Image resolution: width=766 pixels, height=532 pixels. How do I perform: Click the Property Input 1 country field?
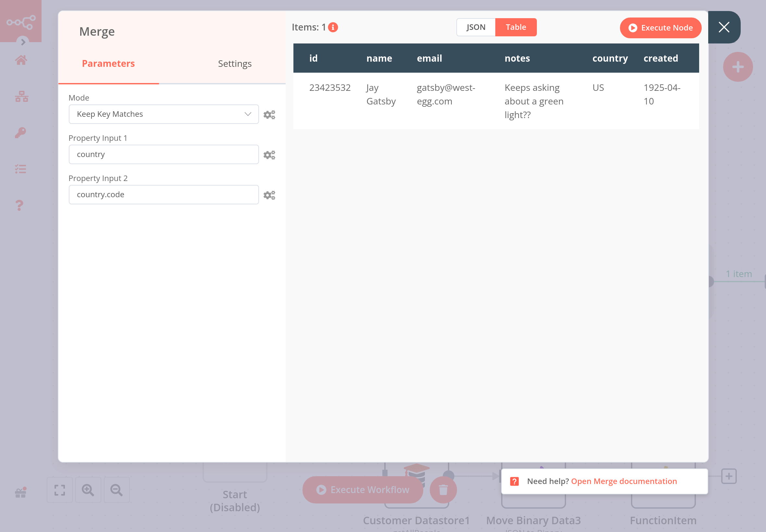[x=163, y=154]
